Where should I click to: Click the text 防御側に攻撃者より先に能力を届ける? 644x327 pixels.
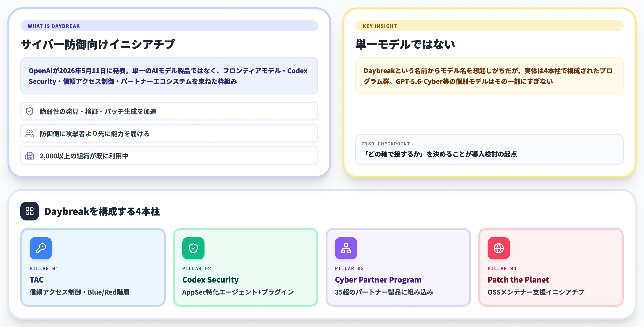[x=95, y=134]
